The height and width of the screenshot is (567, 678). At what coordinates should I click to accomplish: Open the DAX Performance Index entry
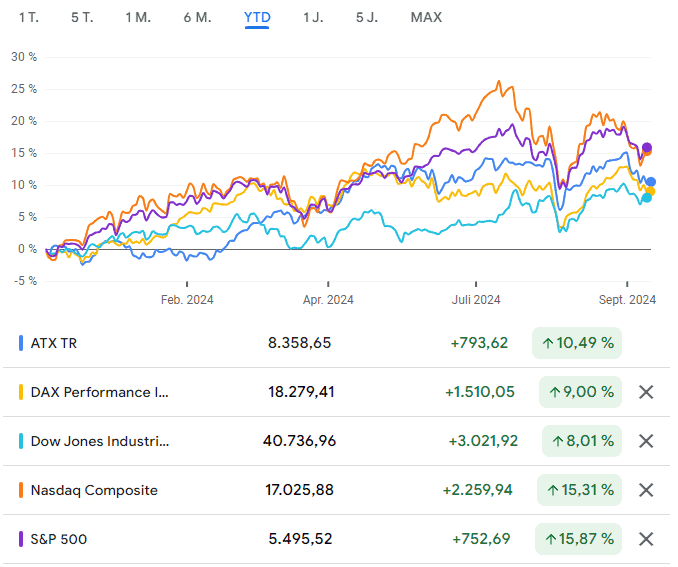tap(99, 392)
